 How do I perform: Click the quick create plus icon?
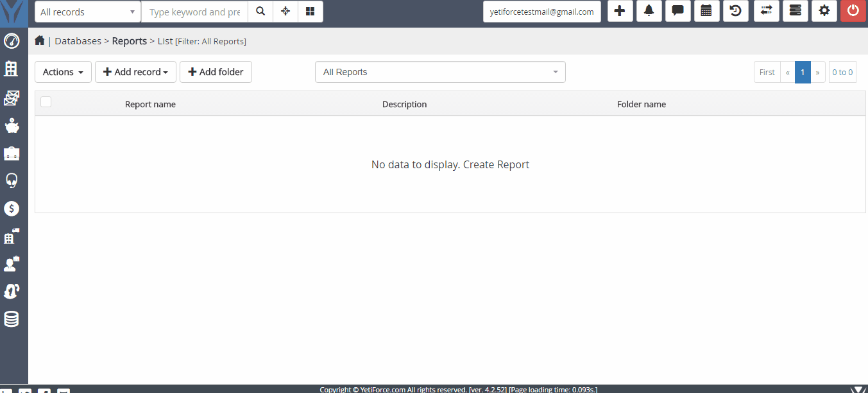(x=620, y=11)
